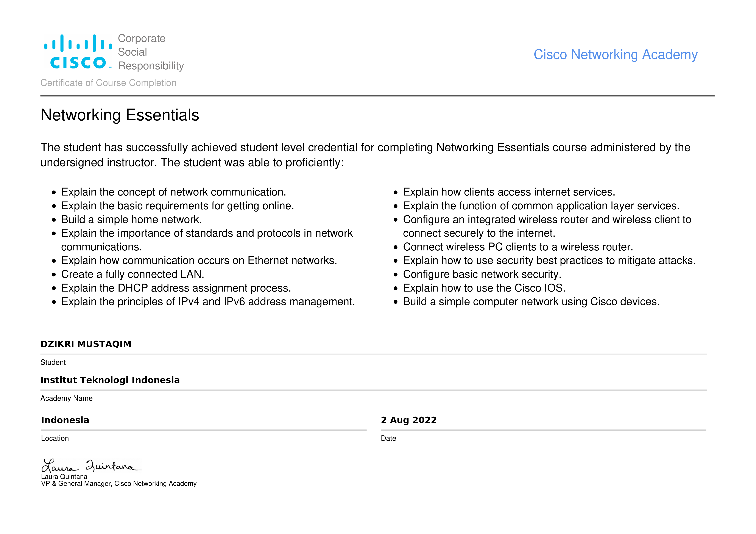Click the Corporate Social Responsibility text

click(x=150, y=52)
